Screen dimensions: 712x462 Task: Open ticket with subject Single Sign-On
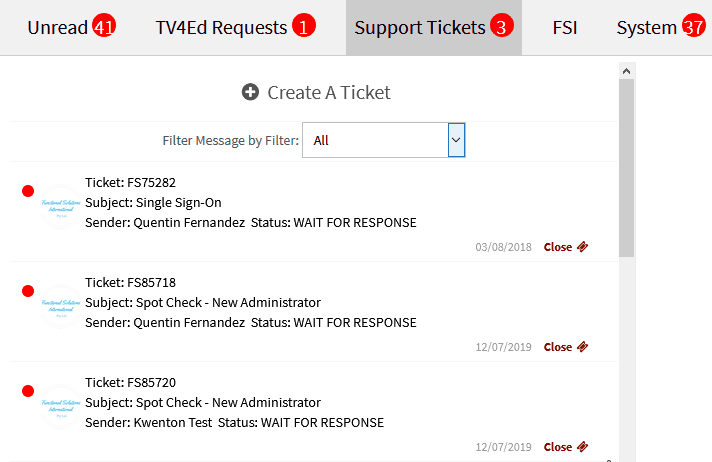tap(153, 202)
